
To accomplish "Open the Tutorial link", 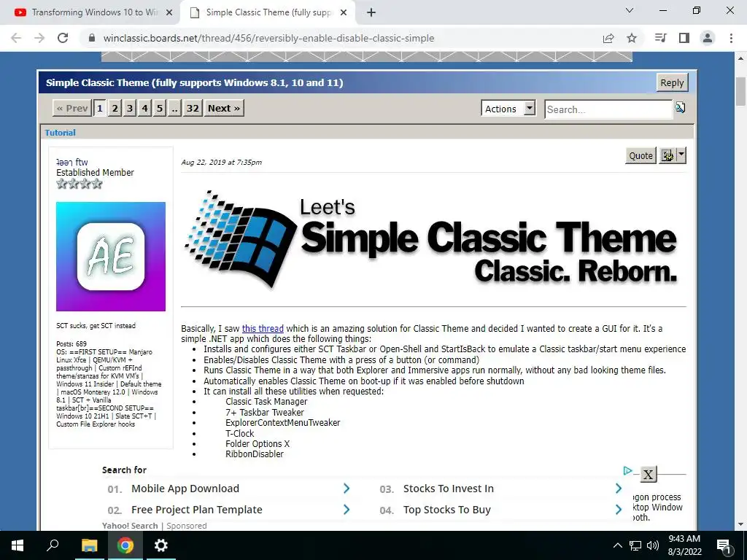I will 60,133.
